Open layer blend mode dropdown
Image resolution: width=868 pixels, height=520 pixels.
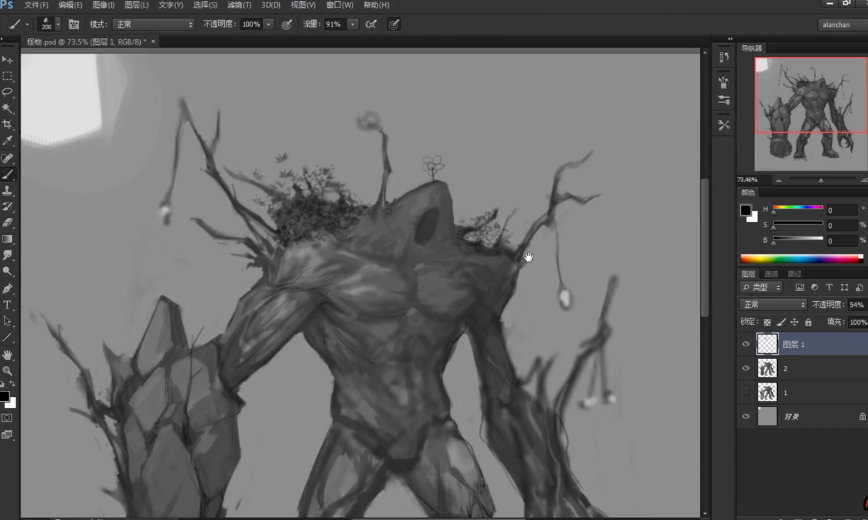point(773,305)
